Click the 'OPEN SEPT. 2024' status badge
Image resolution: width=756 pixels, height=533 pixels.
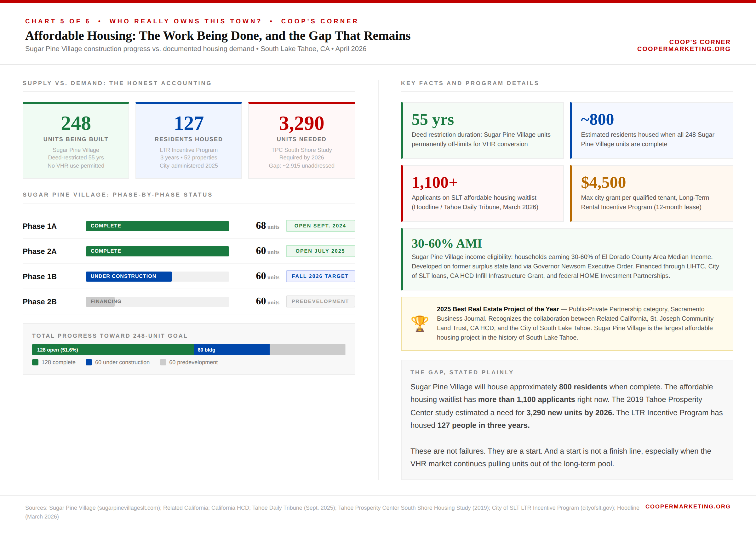(320, 226)
